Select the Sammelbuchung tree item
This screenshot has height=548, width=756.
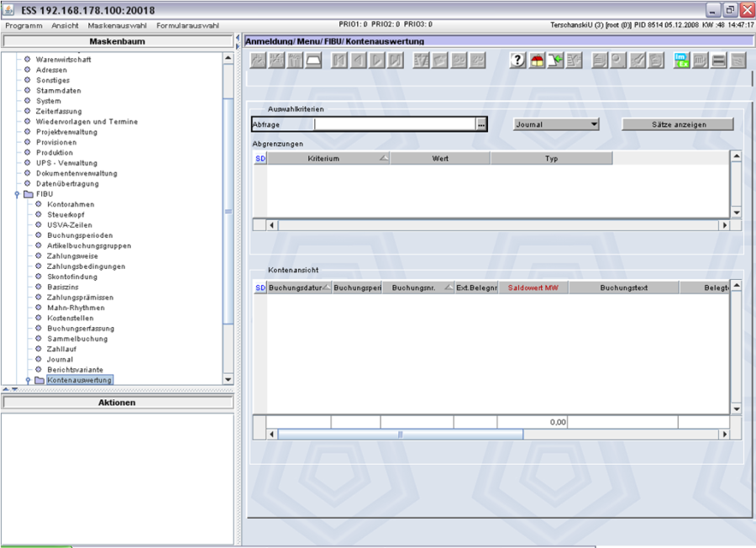coord(77,339)
